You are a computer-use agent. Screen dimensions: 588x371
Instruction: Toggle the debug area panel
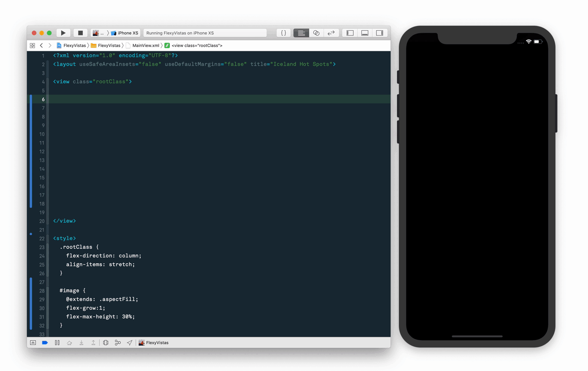coord(365,33)
